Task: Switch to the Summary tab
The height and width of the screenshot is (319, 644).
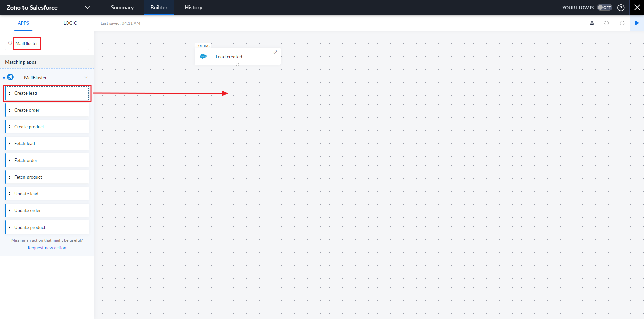Action: 122,7
